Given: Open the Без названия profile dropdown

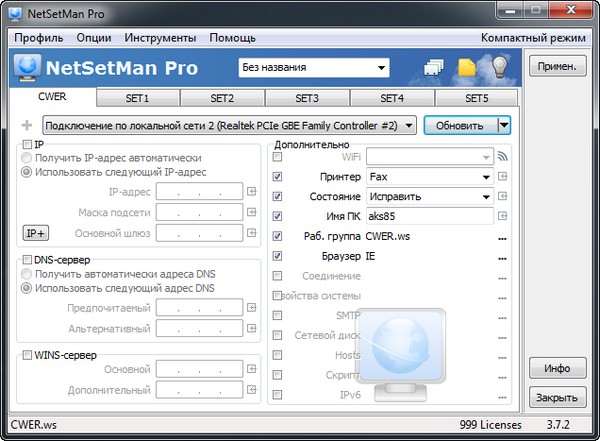Looking at the screenshot, I should (314, 68).
